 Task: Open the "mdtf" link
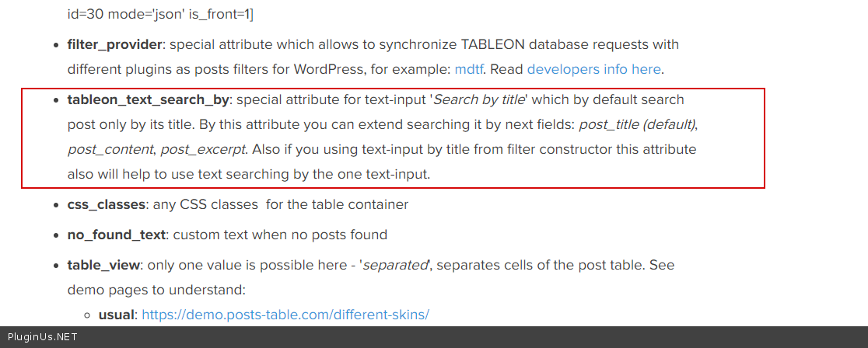click(470, 69)
